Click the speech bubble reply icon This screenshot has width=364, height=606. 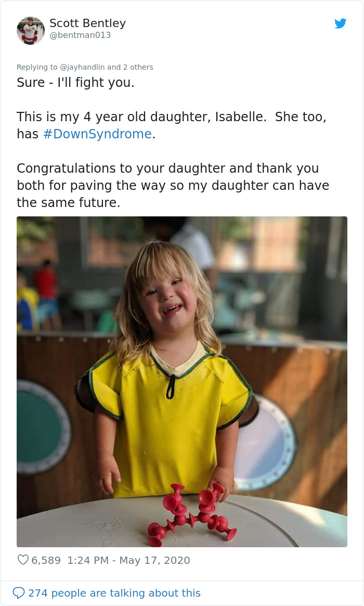18,593
